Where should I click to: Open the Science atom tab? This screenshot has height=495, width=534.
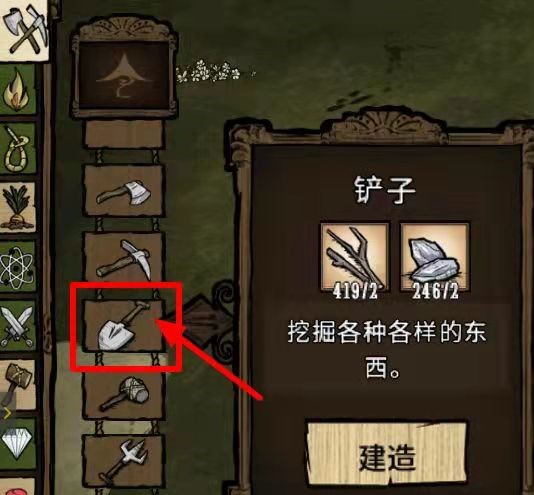tap(18, 266)
